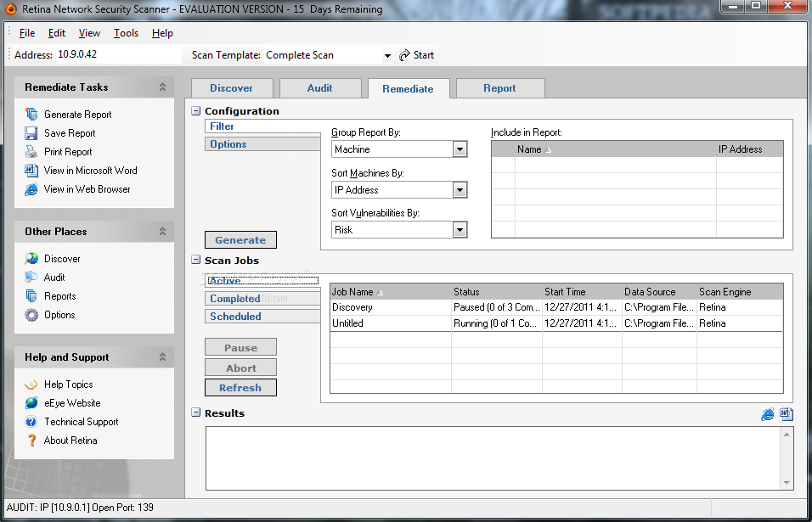
Task: Click the Results scrollbar down arrow
Action: coord(787,483)
